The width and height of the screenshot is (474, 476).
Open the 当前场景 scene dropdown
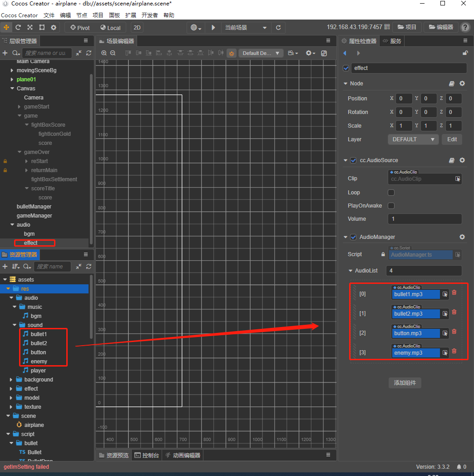click(246, 28)
